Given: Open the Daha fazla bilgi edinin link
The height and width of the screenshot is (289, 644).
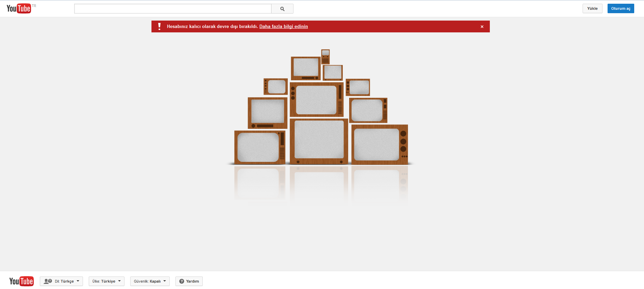Looking at the screenshot, I should click(283, 26).
